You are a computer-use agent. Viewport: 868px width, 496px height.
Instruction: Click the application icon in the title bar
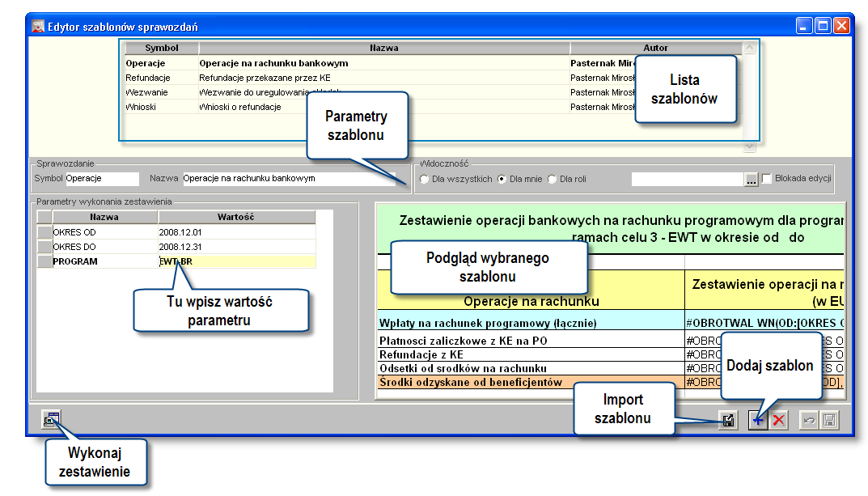tap(38, 27)
